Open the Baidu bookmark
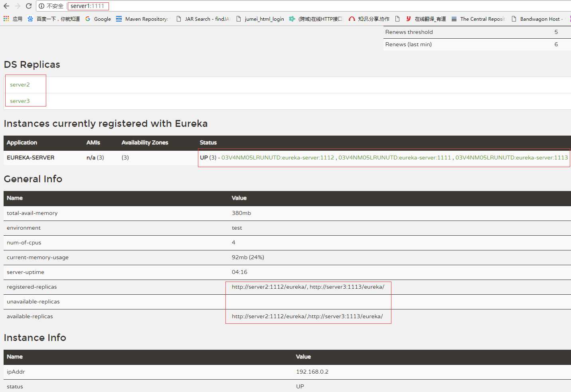The height and width of the screenshot is (392, 571). coord(53,19)
